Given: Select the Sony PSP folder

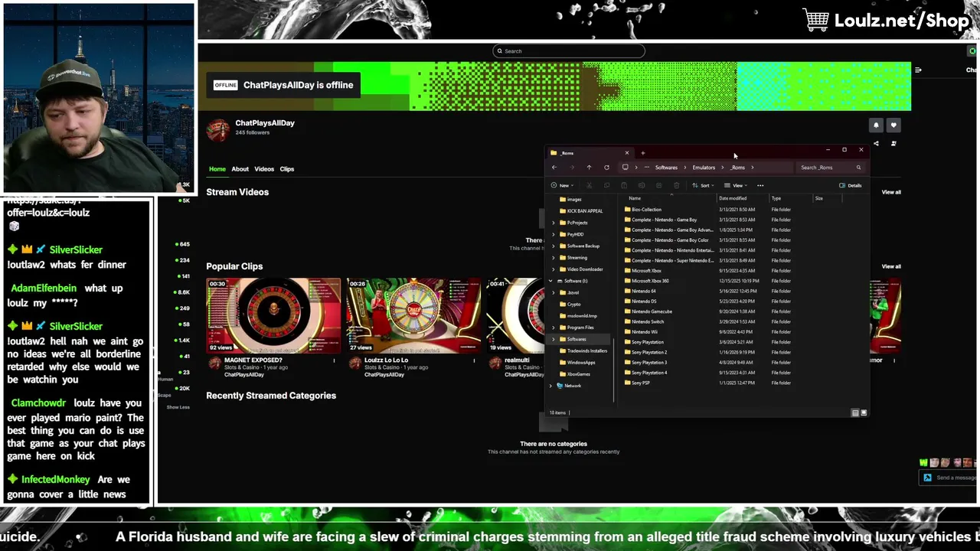Looking at the screenshot, I should coord(638,383).
